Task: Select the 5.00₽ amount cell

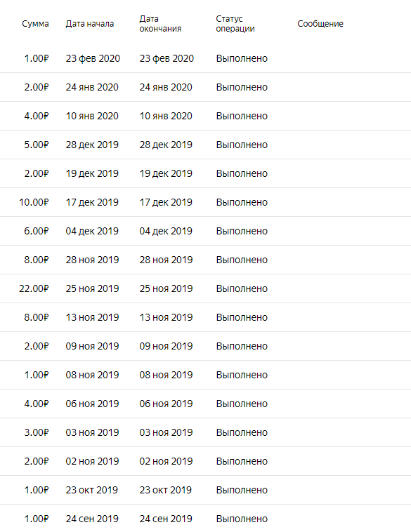Action: tap(37, 145)
